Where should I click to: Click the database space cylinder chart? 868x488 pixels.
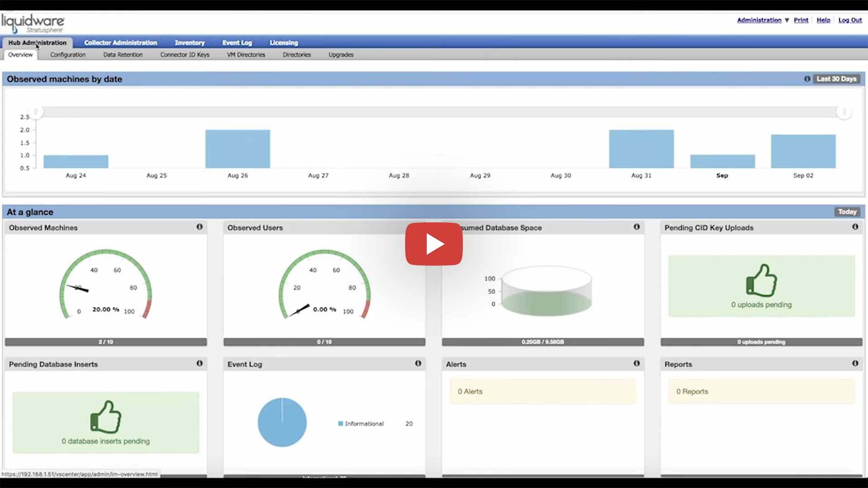click(547, 291)
